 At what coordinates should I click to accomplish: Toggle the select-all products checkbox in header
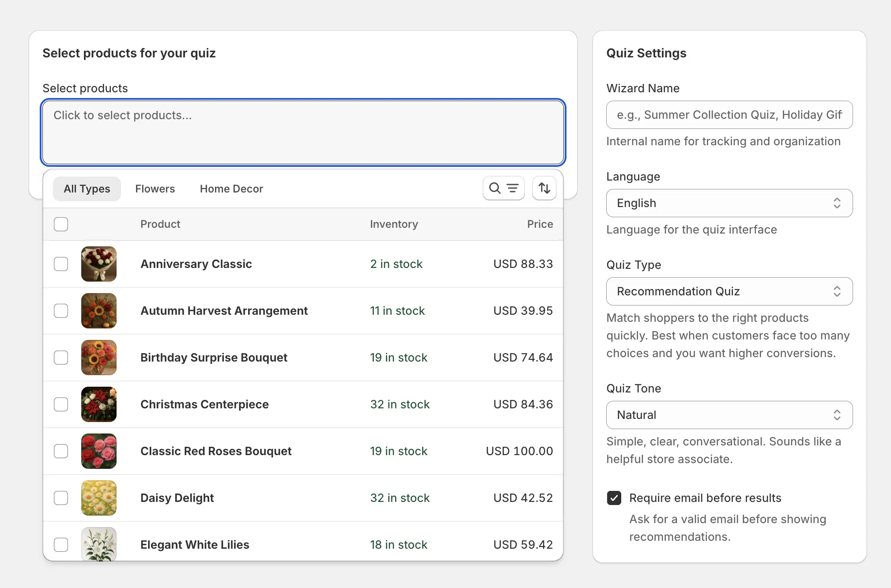(x=61, y=224)
